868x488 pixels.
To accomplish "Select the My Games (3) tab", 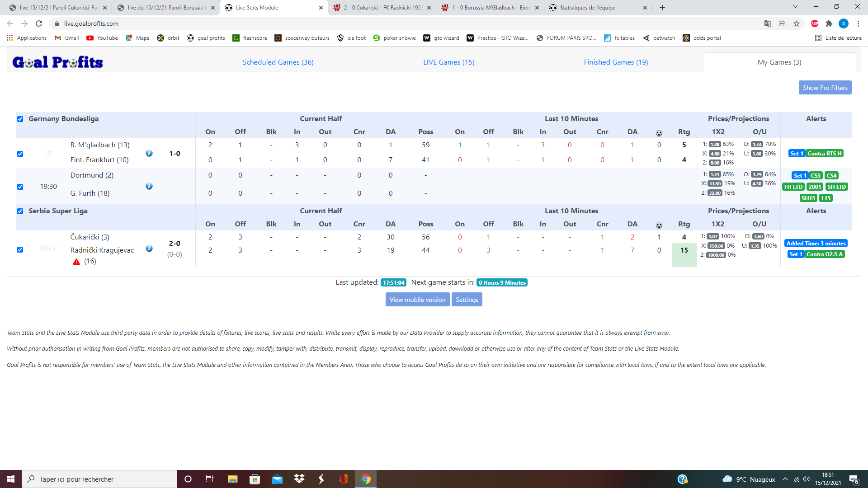I will (x=779, y=62).
